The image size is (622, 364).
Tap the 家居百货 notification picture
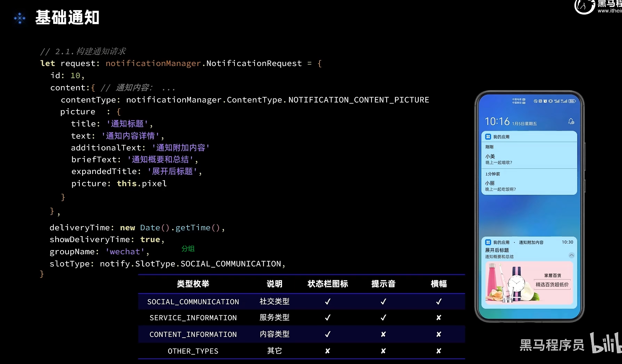[529, 283]
